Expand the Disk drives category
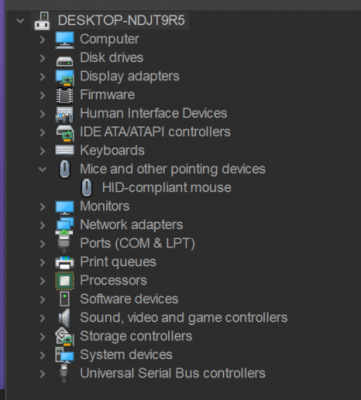The image size is (361, 400). 42,58
